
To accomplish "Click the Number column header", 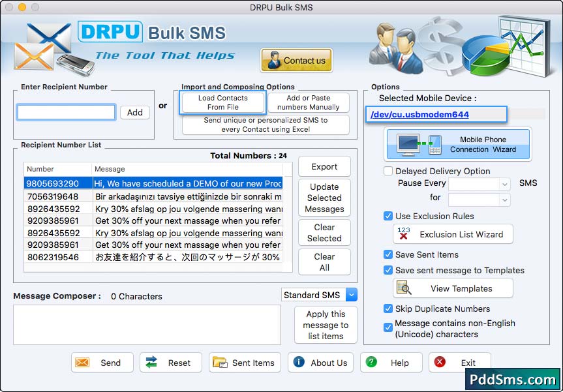I will [57, 169].
